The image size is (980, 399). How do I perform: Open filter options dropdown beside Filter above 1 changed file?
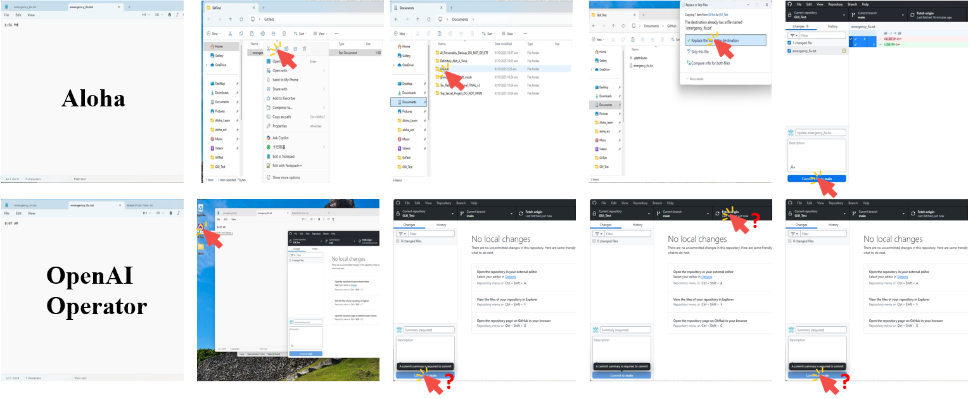tap(794, 35)
